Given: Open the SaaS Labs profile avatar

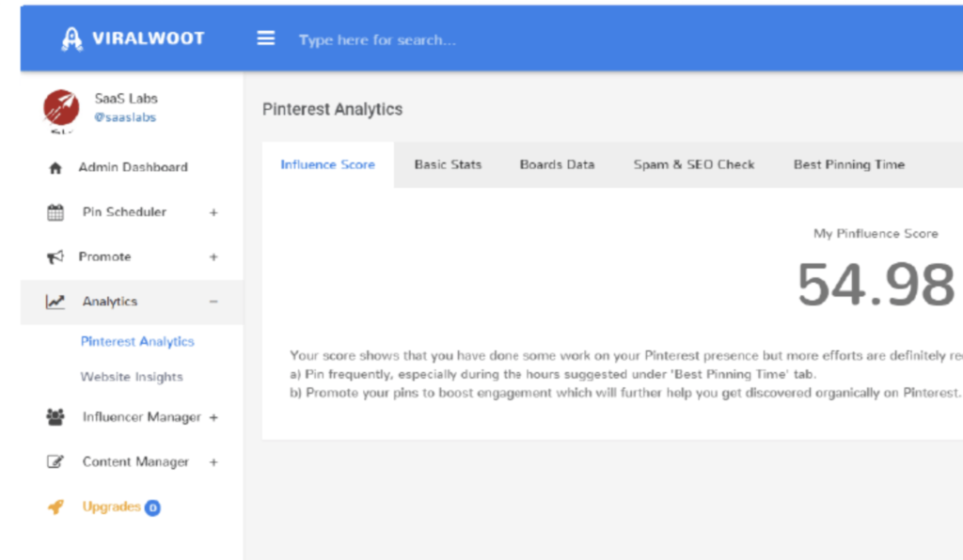Looking at the screenshot, I should (60, 108).
